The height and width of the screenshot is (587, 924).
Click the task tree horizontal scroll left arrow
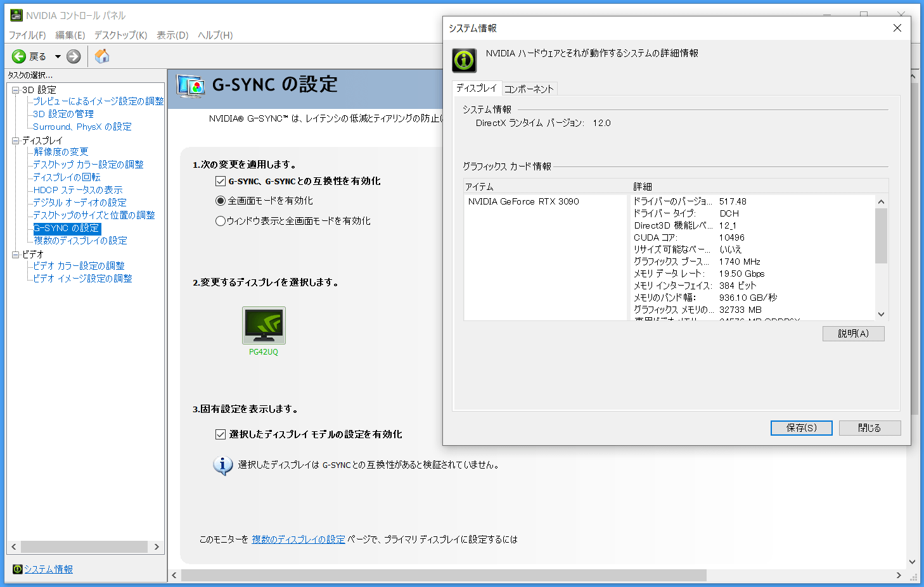14,546
